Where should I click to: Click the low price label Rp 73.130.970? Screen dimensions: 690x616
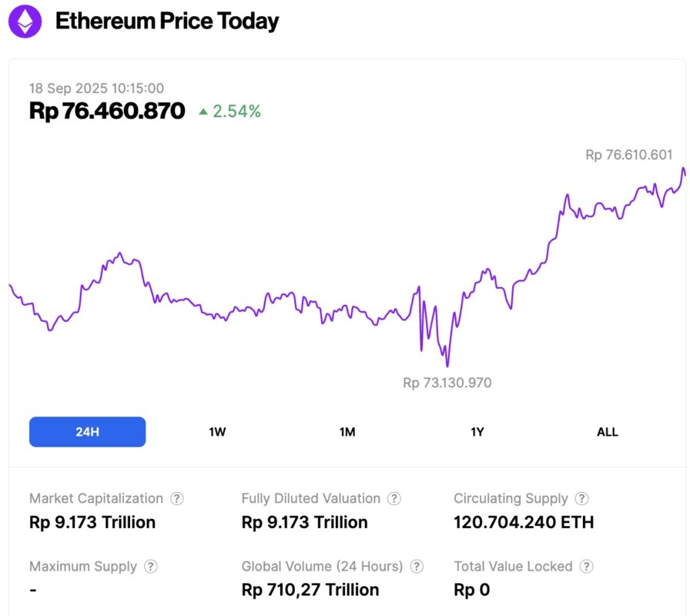[447, 382]
